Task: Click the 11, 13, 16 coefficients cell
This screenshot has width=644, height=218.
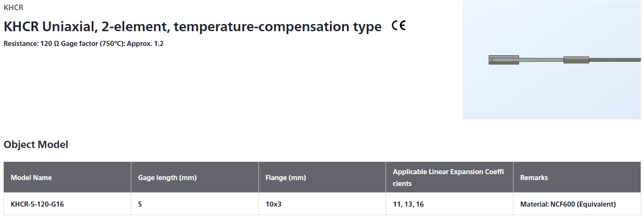Action: tap(449, 204)
